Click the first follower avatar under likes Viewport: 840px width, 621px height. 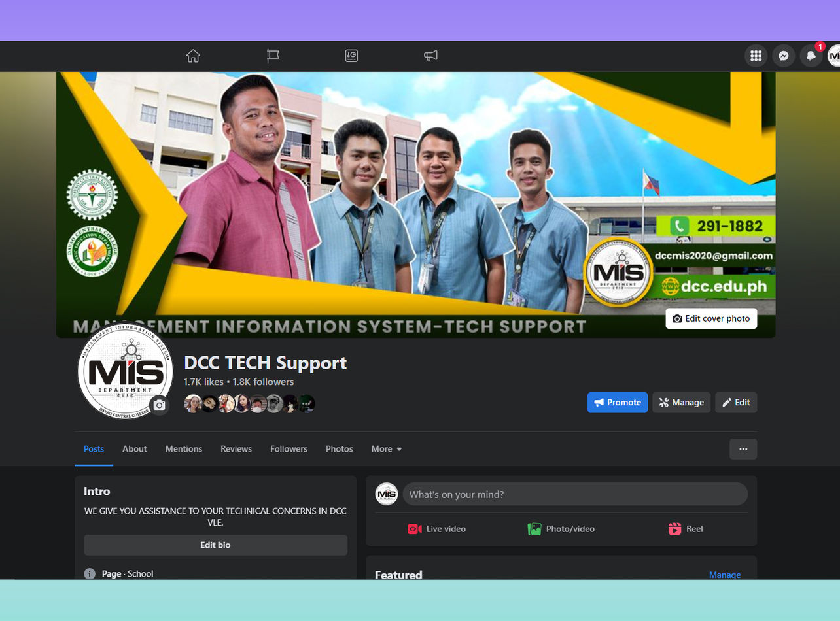click(193, 403)
